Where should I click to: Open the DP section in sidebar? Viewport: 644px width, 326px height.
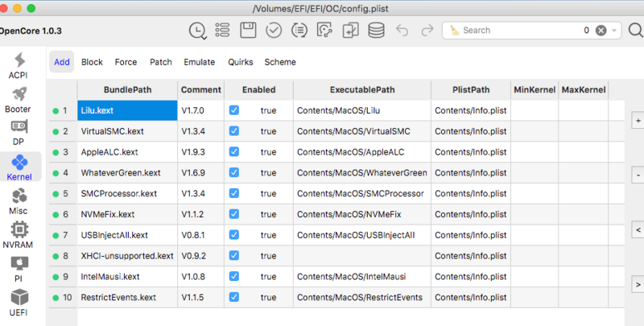coord(19,132)
